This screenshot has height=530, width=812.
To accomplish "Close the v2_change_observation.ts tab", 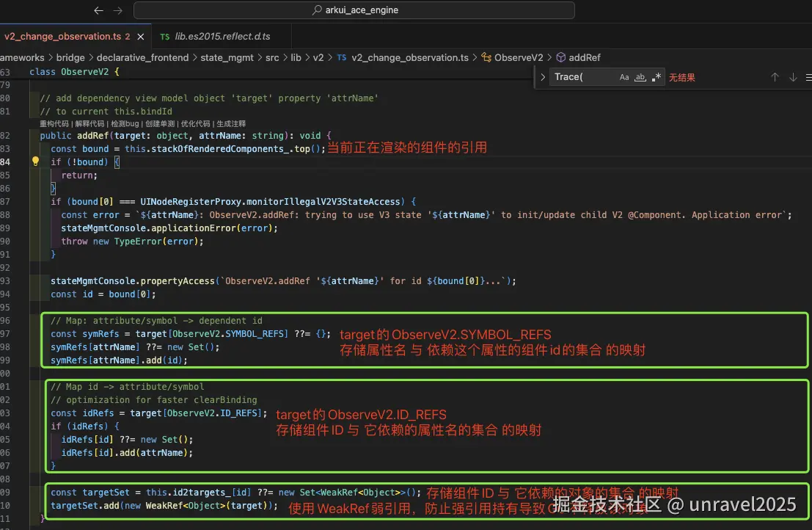I will click(140, 37).
